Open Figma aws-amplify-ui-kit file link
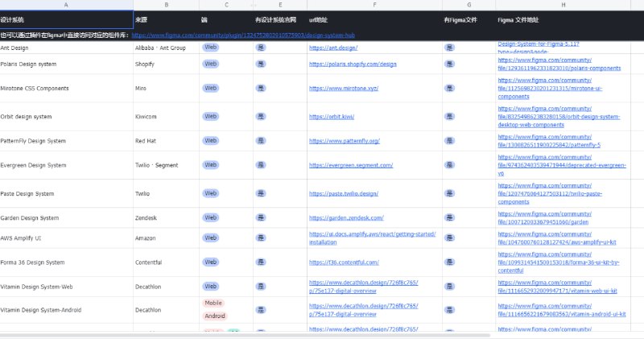The image size is (644, 339). (x=557, y=238)
